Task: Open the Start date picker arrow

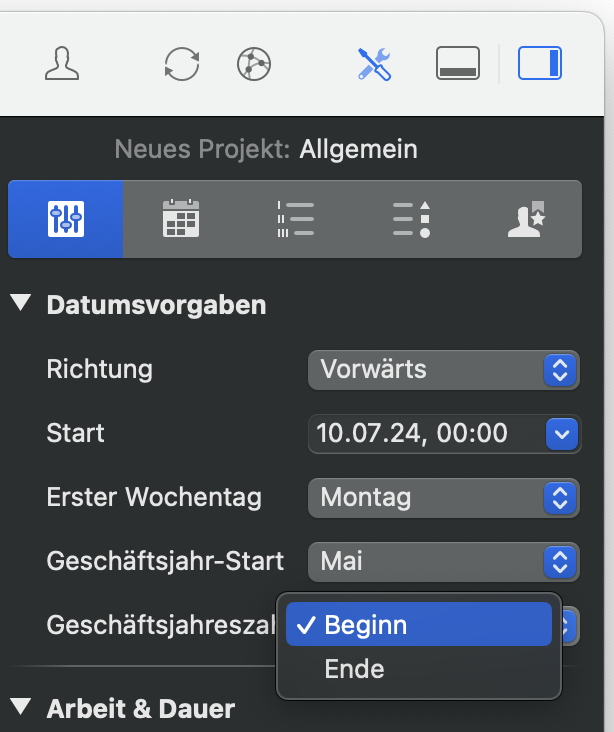Action: click(x=562, y=434)
